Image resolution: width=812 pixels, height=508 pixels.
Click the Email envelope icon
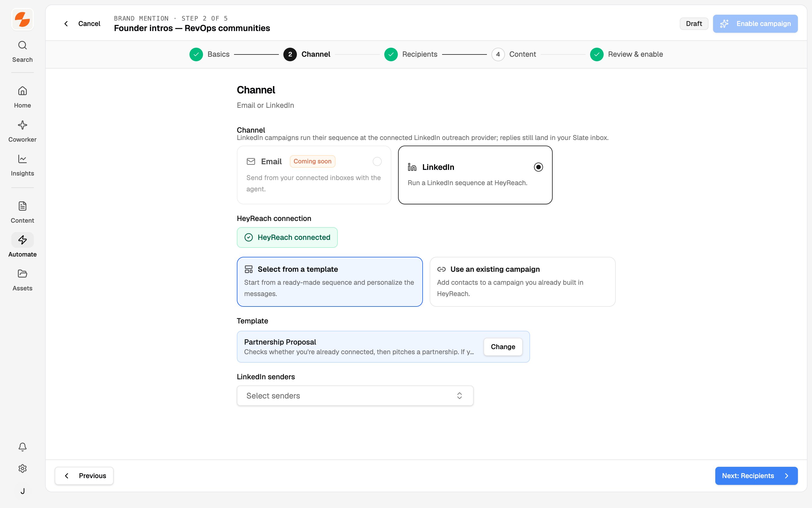251,162
